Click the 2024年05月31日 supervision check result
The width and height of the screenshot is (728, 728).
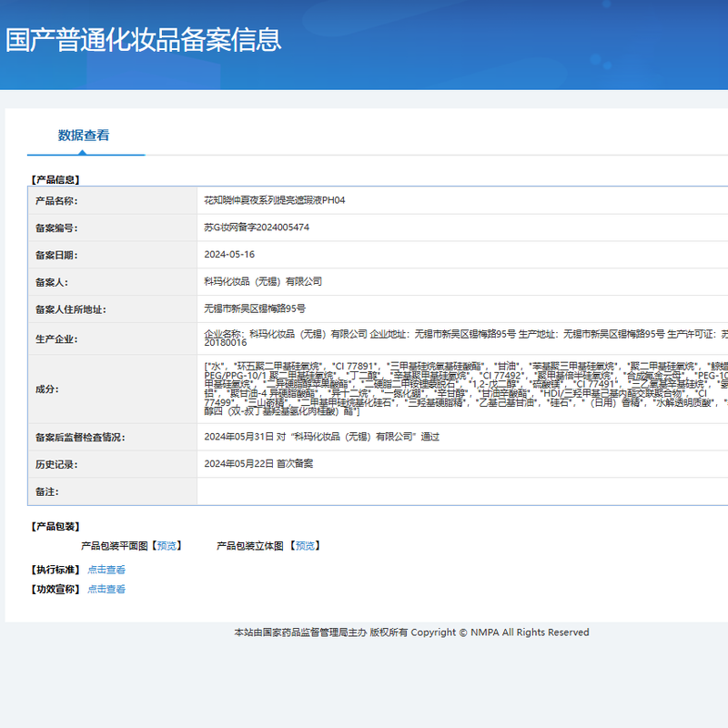[321, 437]
